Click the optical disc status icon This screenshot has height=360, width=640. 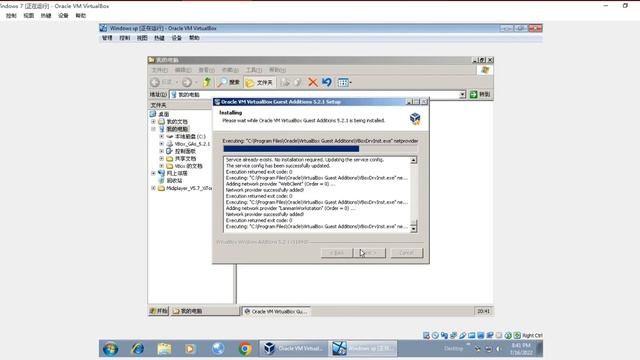(x=436, y=336)
